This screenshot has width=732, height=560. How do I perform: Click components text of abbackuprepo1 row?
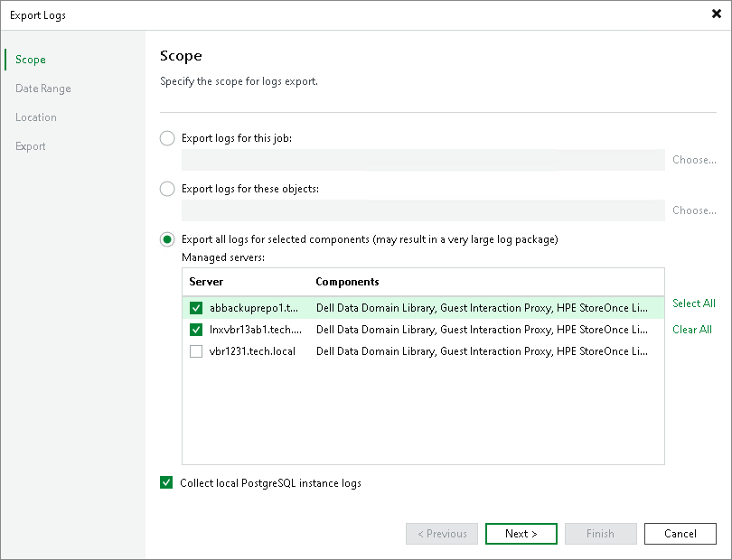[482, 308]
